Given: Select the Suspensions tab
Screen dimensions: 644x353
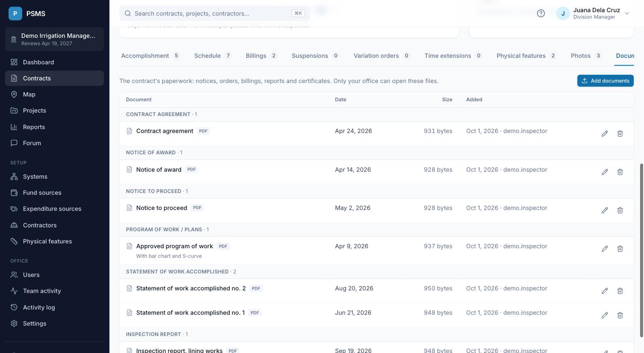Looking at the screenshot, I should pos(315,56).
